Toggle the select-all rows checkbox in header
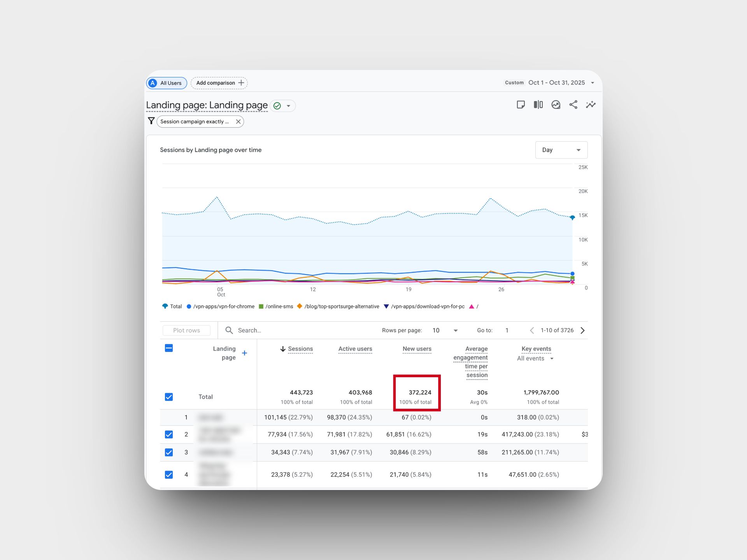The width and height of the screenshot is (747, 560). tap(169, 348)
